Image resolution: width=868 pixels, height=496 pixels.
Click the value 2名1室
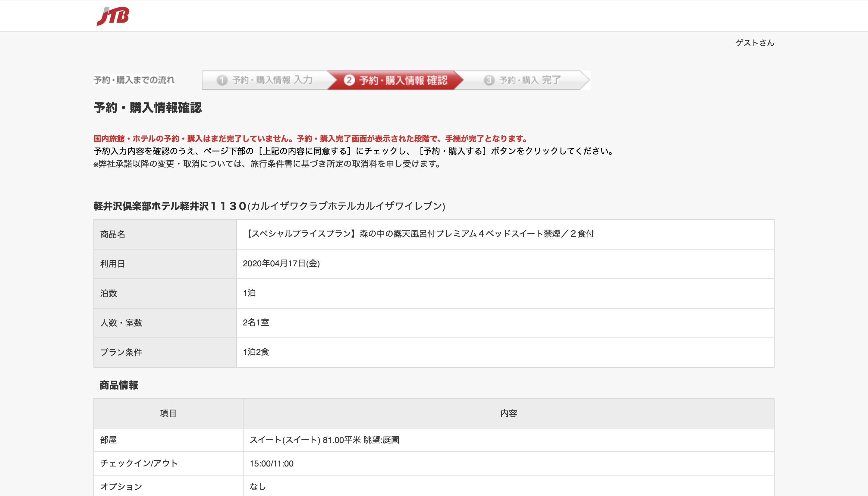point(256,323)
